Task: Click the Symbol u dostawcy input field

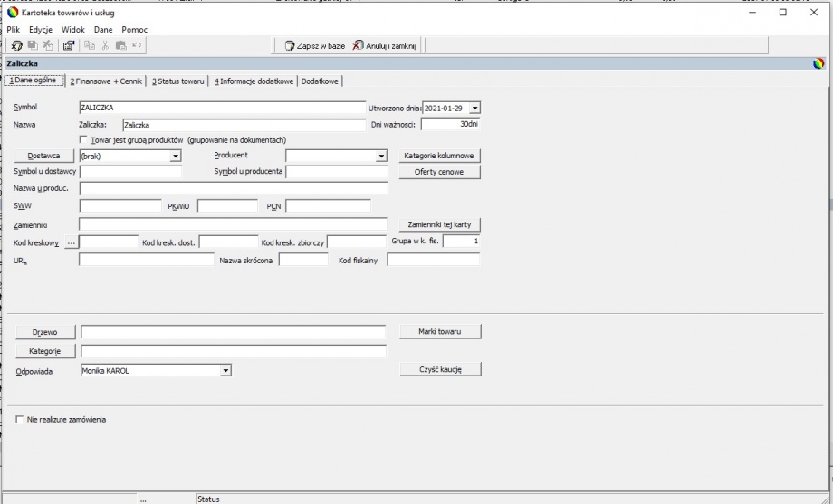Action: pyautogui.click(x=130, y=172)
